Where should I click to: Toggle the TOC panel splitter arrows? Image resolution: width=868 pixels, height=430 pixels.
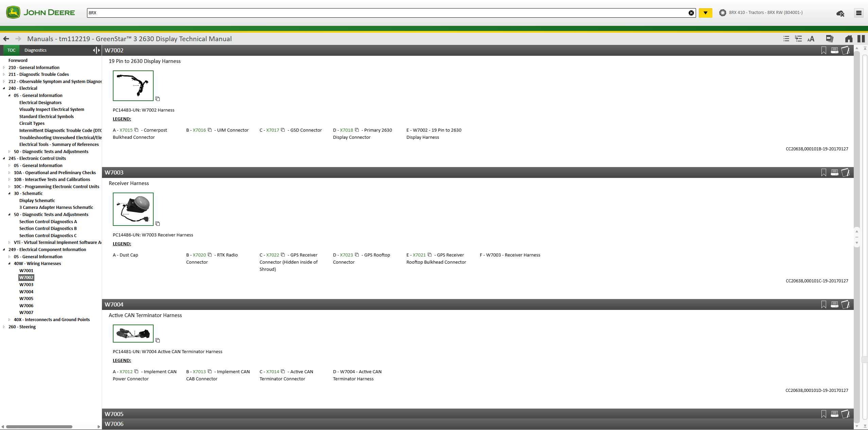[96, 50]
